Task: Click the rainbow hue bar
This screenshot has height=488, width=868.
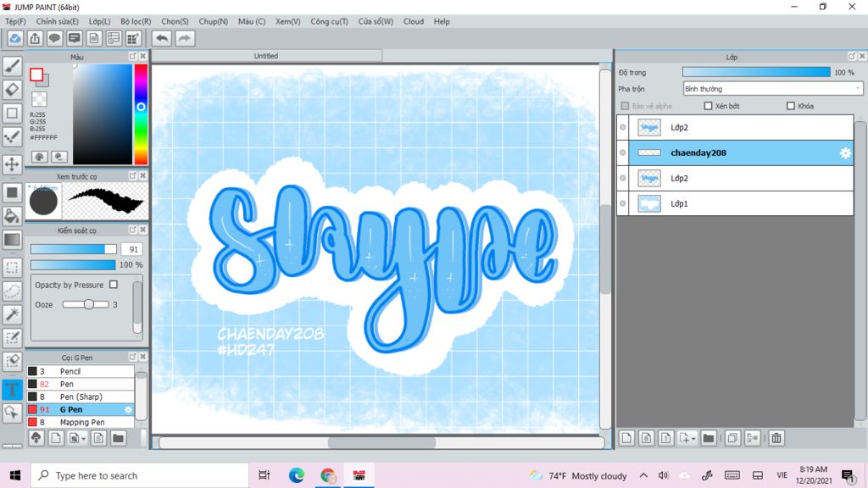Action: click(x=141, y=114)
